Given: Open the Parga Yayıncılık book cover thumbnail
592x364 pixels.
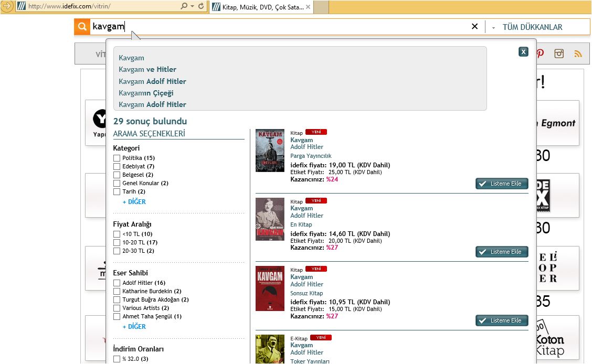Looking at the screenshot, I should pos(270,151).
